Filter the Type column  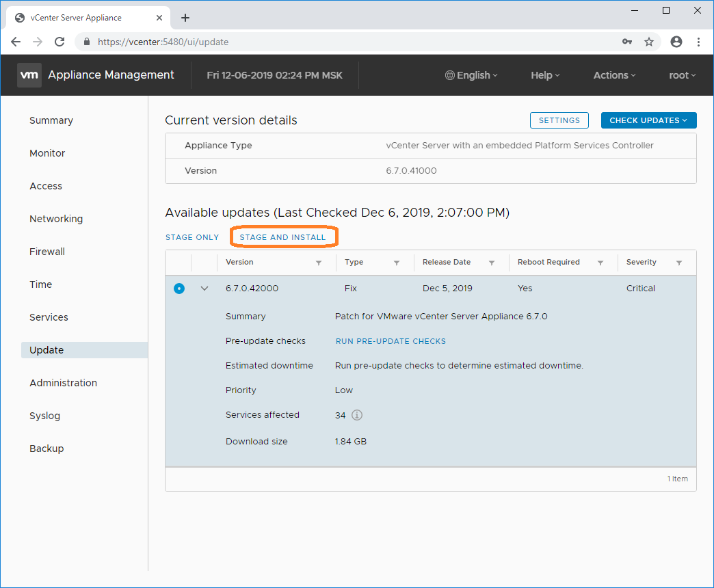tap(397, 263)
